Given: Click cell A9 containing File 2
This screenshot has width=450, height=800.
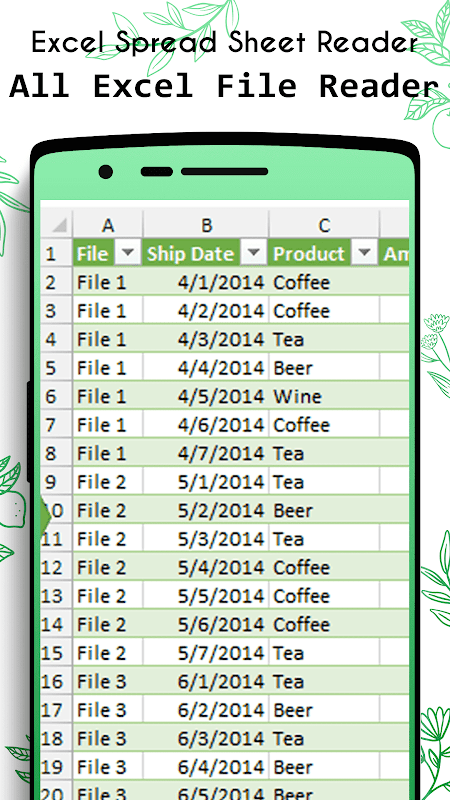Looking at the screenshot, I should click(x=108, y=482).
